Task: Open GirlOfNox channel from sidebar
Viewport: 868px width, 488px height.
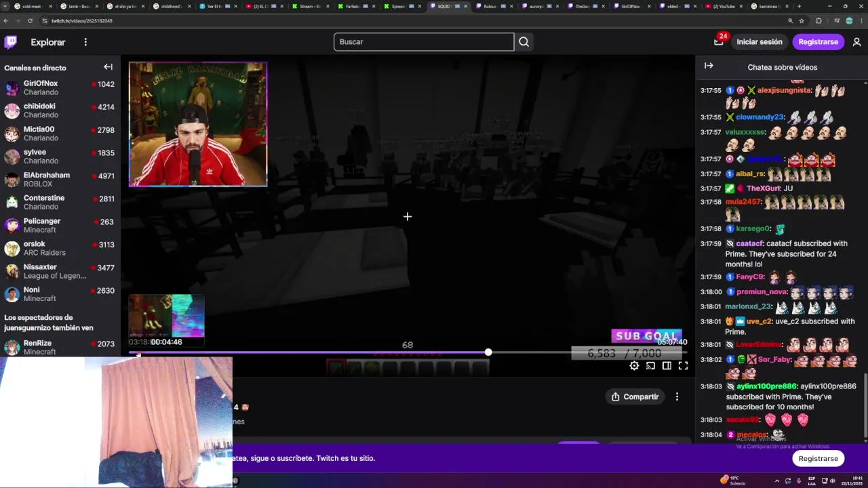Action: 60,88
